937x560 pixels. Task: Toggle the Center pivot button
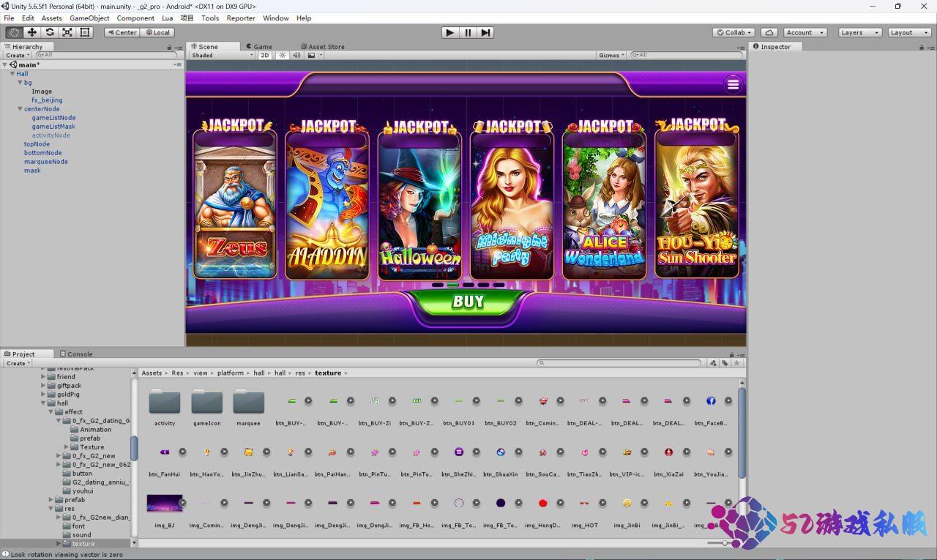pyautogui.click(x=122, y=32)
